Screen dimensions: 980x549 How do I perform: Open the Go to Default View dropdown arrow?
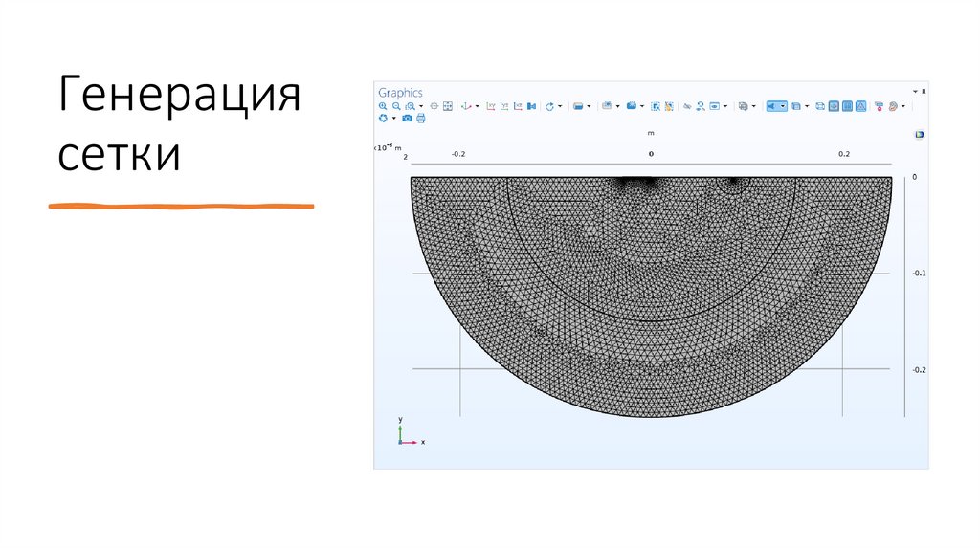pos(478,106)
